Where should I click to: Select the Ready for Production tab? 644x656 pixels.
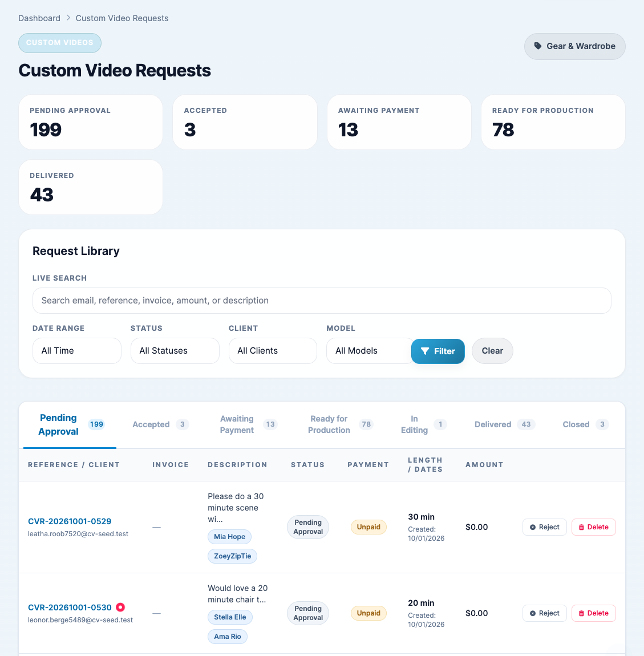(340, 424)
